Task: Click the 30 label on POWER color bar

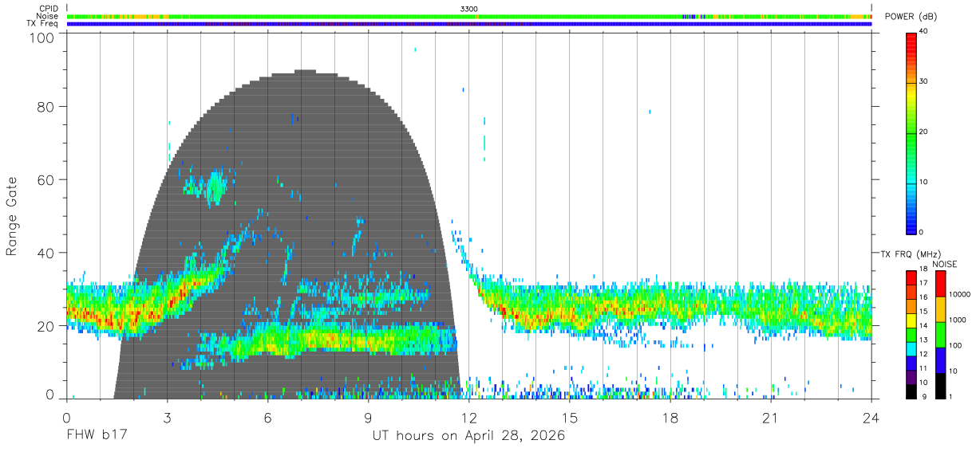Action: coord(923,82)
